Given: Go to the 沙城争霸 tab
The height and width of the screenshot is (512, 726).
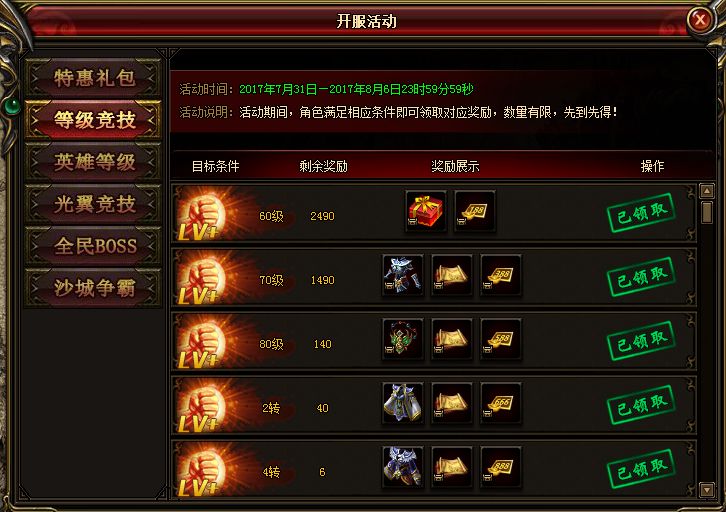Looking at the screenshot, I should pyautogui.click(x=94, y=288).
